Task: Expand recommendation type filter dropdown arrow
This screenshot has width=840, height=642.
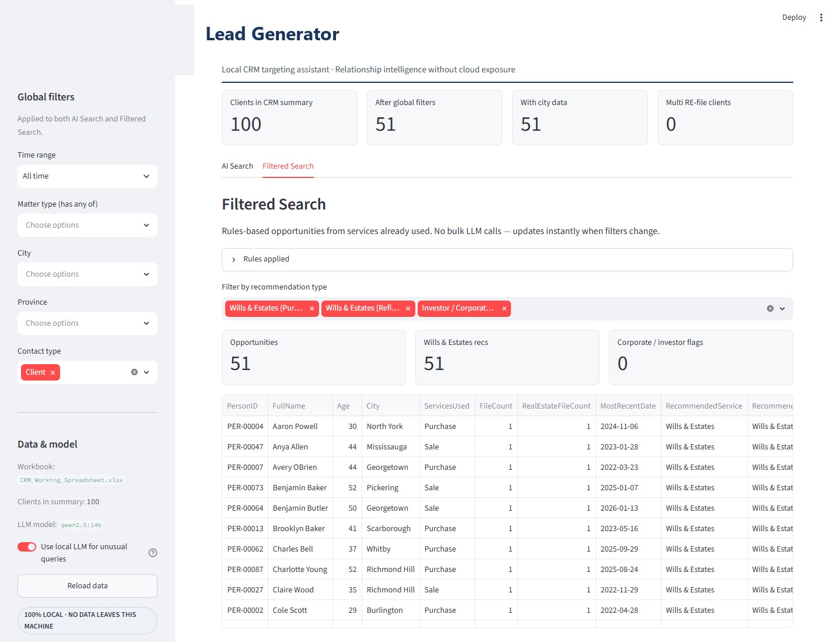Action: (x=782, y=309)
